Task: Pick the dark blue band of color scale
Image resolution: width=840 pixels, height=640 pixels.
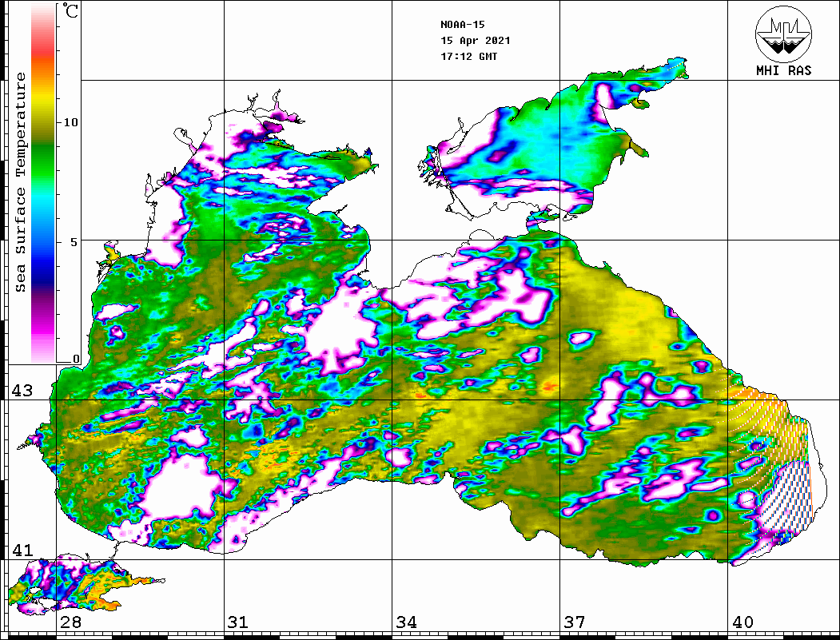Action: tap(43, 276)
